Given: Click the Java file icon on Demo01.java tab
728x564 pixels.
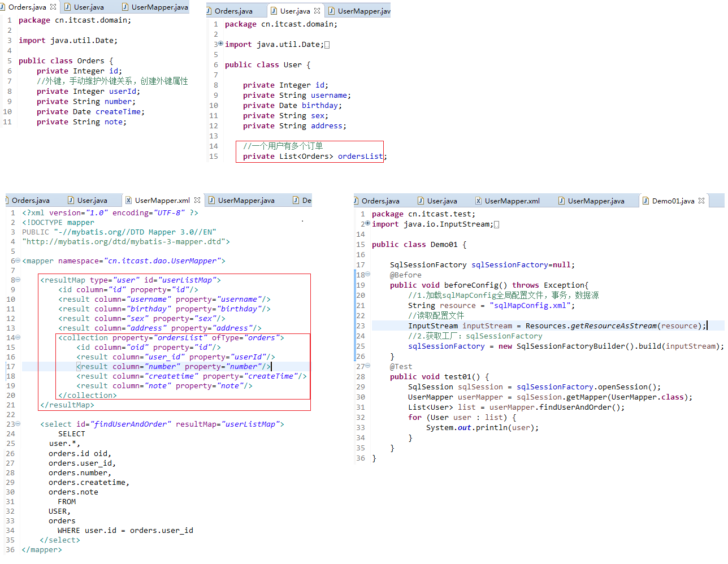Looking at the screenshot, I should click(x=645, y=201).
